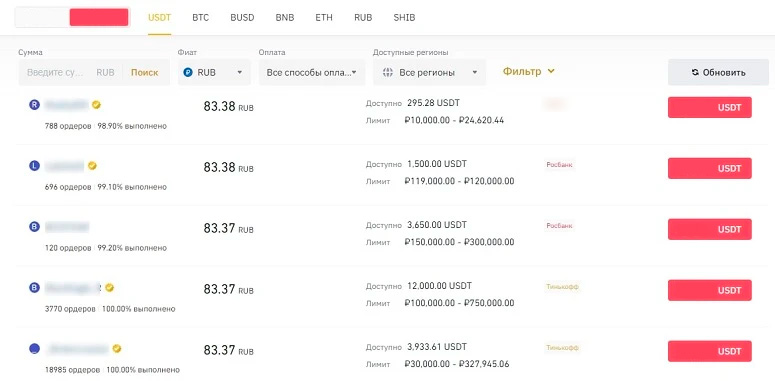Open blurred merchant name with 788 ордеров

coord(66,105)
